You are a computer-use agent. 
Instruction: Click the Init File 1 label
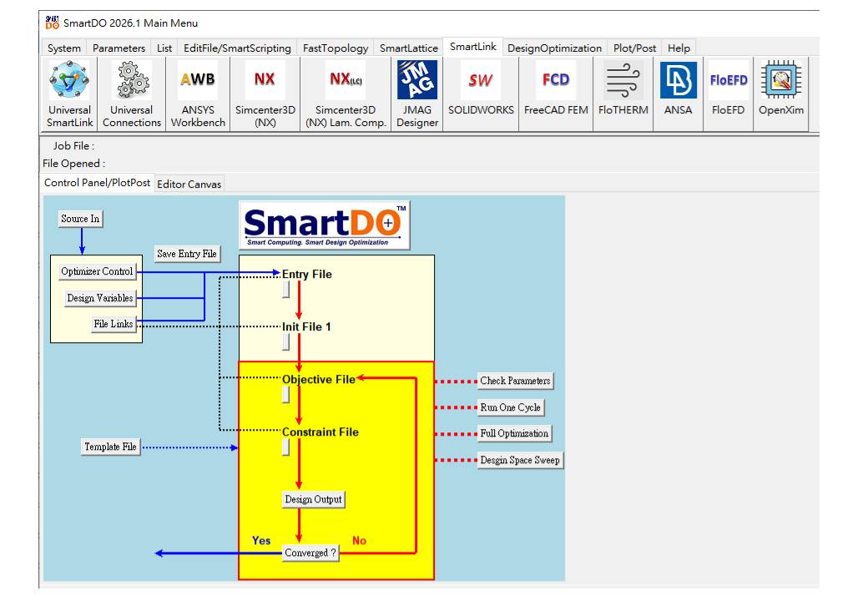(306, 327)
